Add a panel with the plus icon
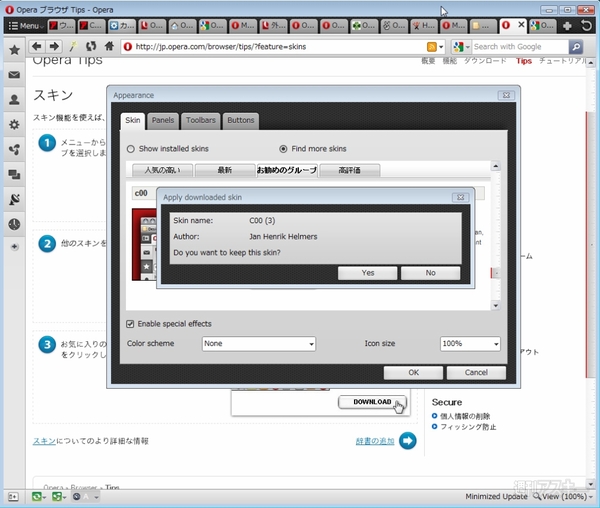 [14, 247]
